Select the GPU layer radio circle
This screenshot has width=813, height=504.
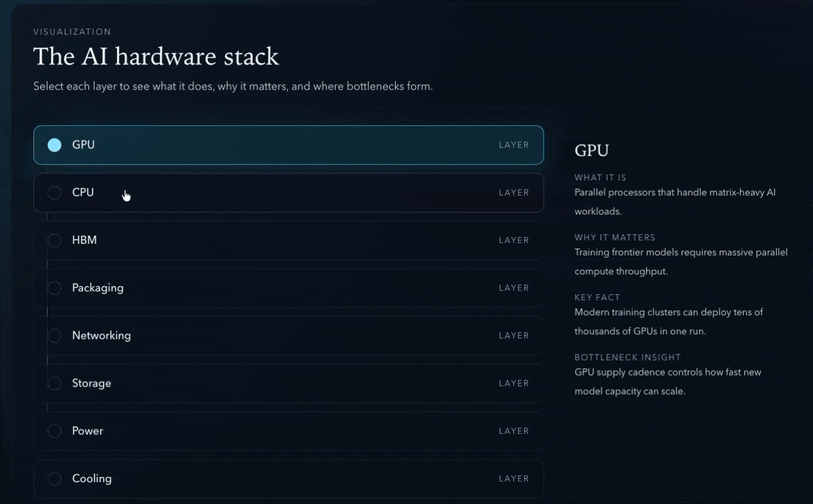(54, 145)
